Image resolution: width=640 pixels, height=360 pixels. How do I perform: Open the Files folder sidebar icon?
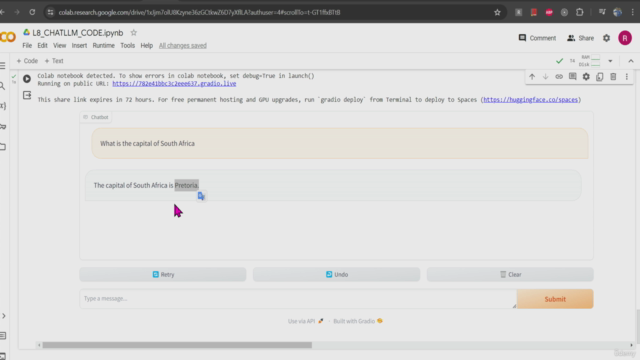point(3,147)
